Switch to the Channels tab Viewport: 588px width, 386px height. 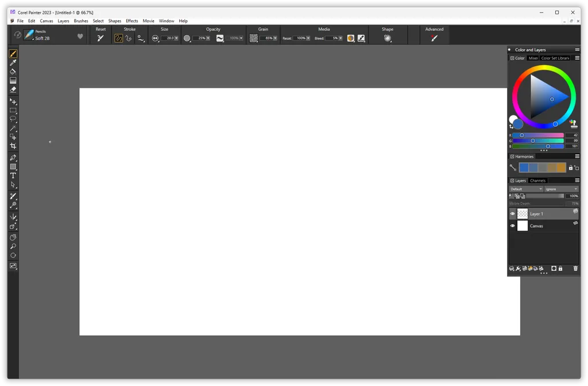click(x=537, y=181)
